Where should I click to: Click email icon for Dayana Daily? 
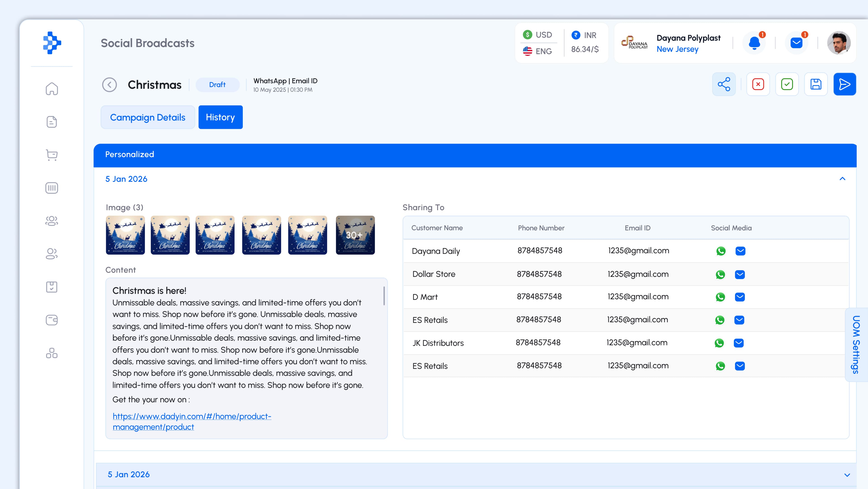(740, 251)
